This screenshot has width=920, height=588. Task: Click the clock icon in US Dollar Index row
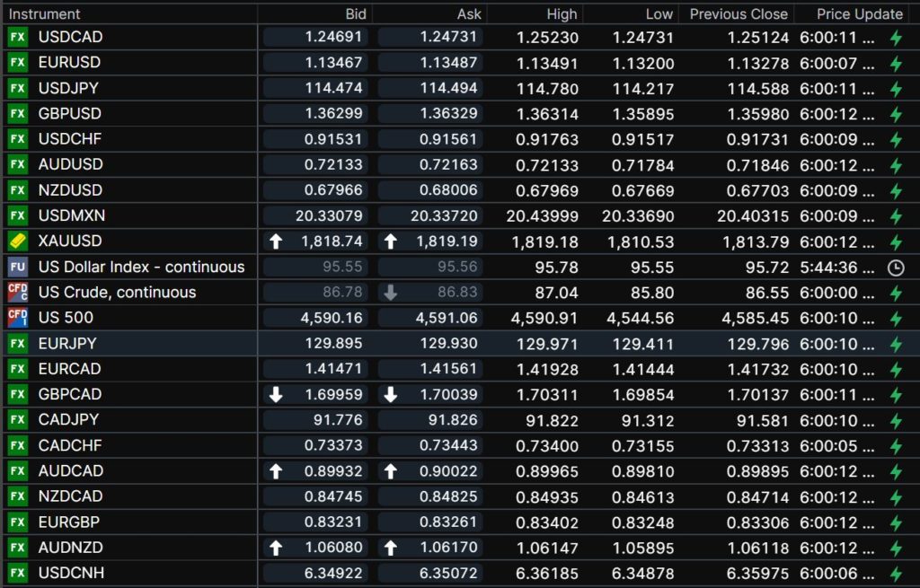(x=895, y=268)
